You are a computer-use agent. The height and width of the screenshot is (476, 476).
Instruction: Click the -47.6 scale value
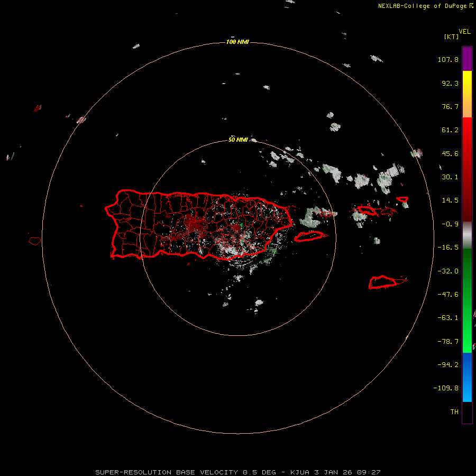pyautogui.click(x=448, y=295)
